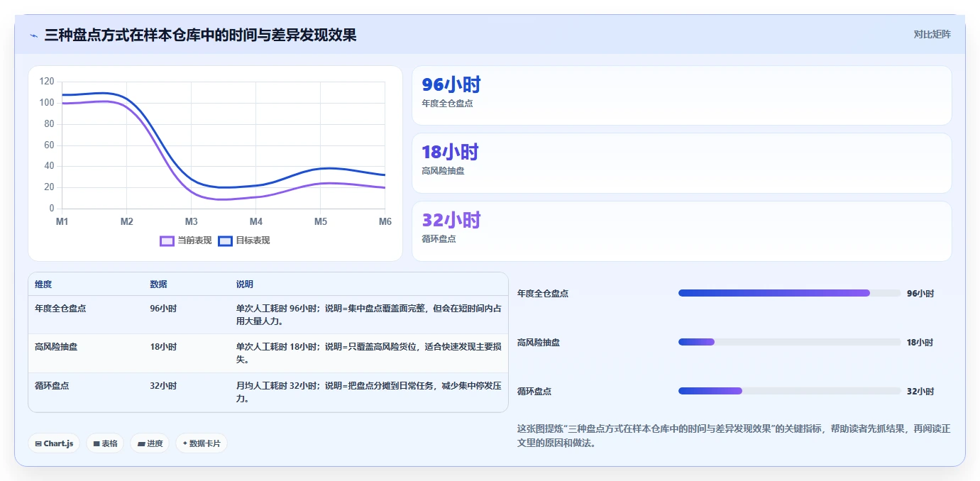
Task: Click the 32小时 value after the progress bar
Action: (920, 392)
